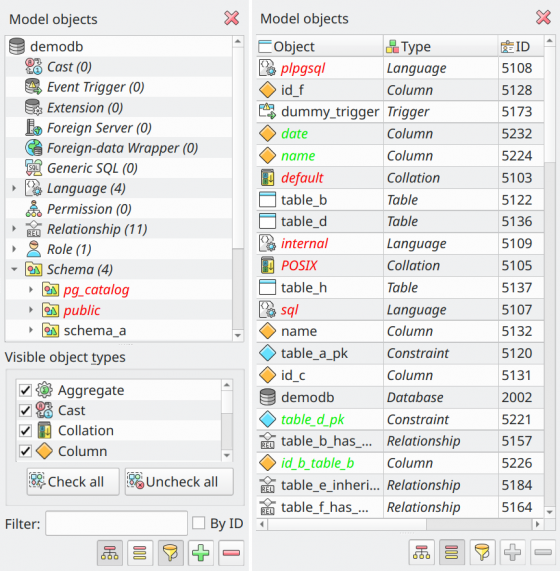
Task: Click the funnel filter icon in right panel
Action: point(482,552)
